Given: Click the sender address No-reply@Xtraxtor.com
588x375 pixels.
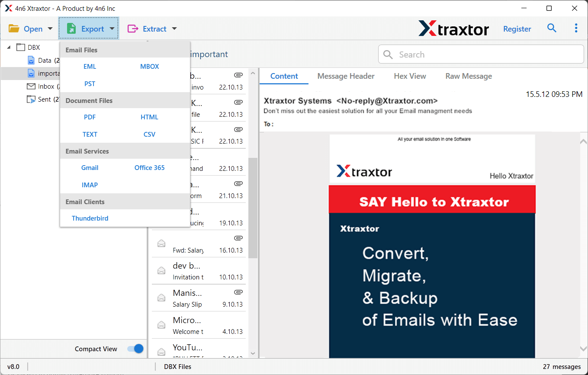Looking at the screenshot, I should (x=387, y=101).
